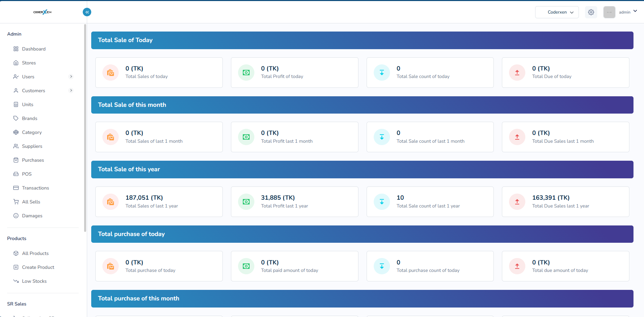The width and height of the screenshot is (644, 317).
Task: Click orange bag icon in Total Sales of today
Action: tap(111, 73)
